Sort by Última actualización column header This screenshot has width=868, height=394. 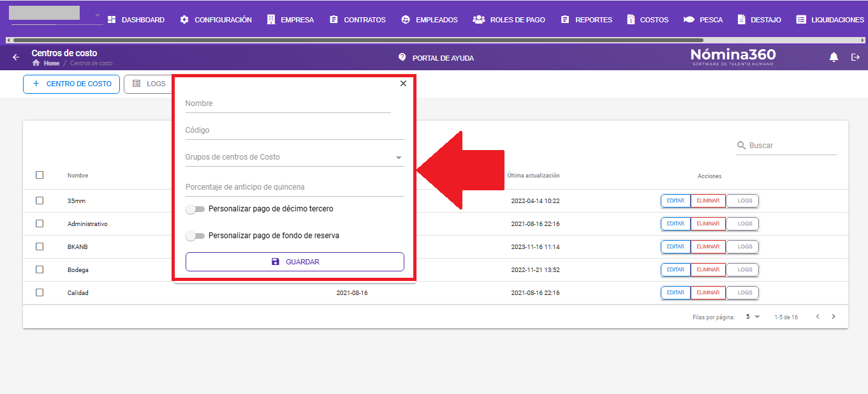(533, 176)
